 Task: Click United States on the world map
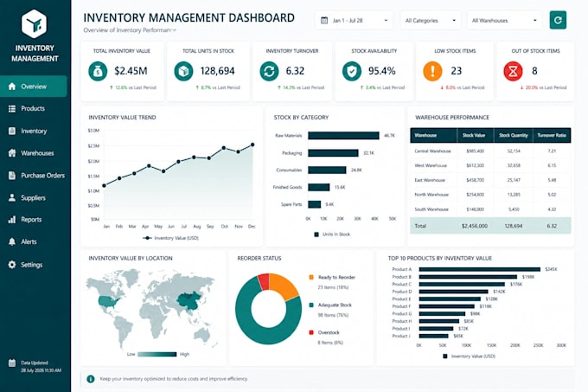tap(109, 302)
